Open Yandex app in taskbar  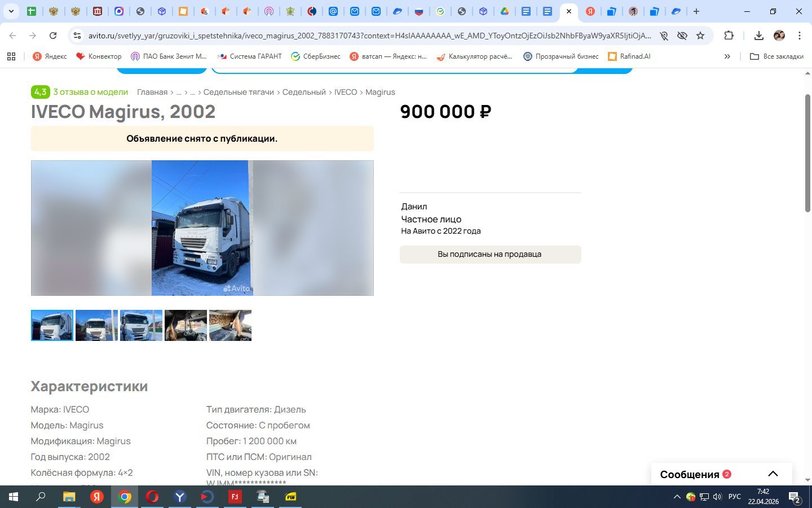[x=97, y=497]
